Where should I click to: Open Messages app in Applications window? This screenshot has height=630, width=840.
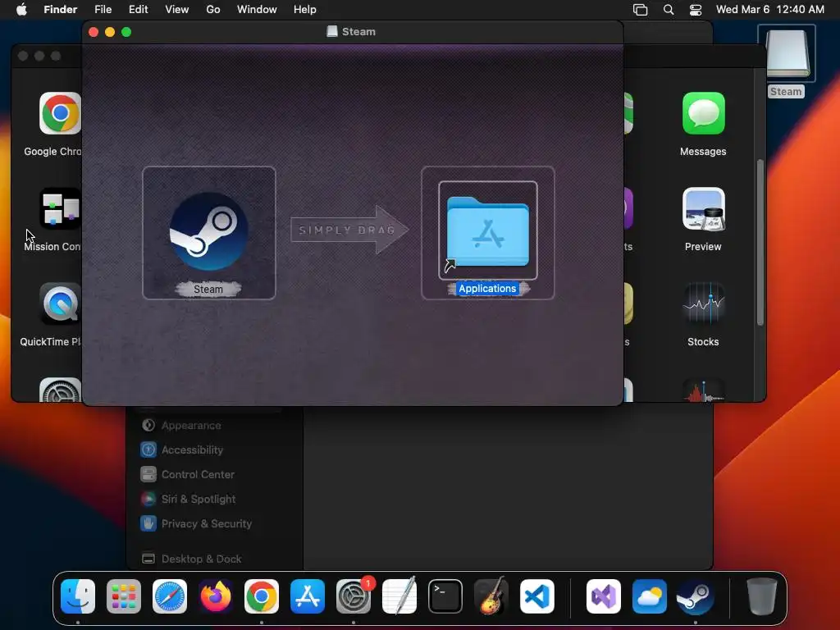point(703,113)
